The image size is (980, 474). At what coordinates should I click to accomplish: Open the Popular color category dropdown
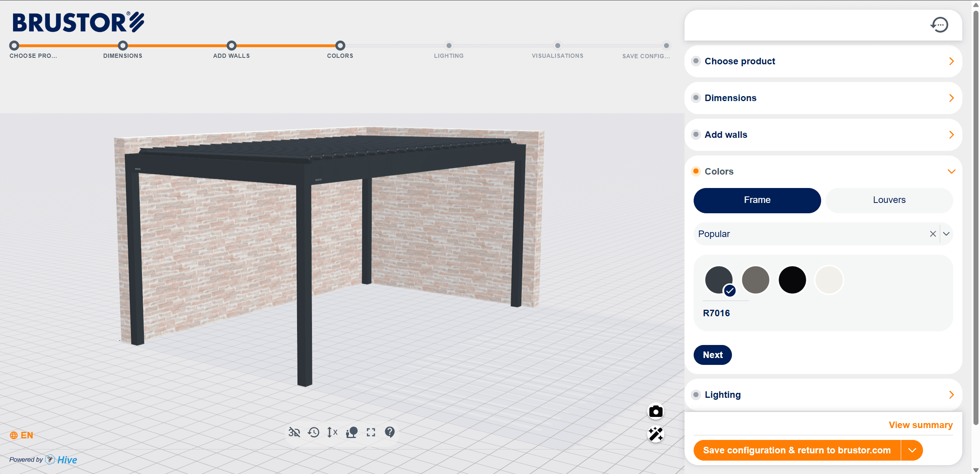coord(946,234)
